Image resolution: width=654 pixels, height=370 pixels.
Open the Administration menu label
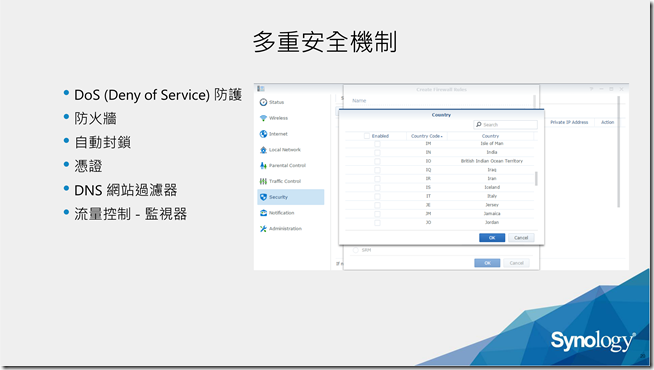click(x=285, y=229)
